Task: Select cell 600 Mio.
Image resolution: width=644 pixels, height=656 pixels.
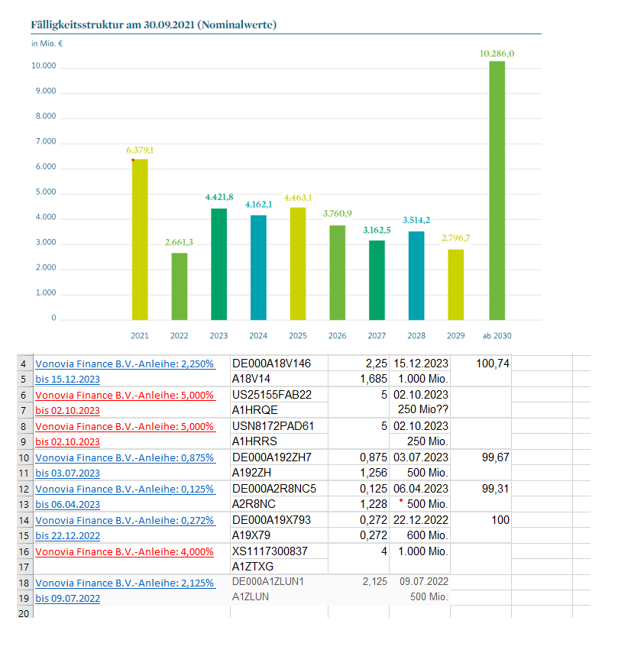Action: tap(419, 535)
